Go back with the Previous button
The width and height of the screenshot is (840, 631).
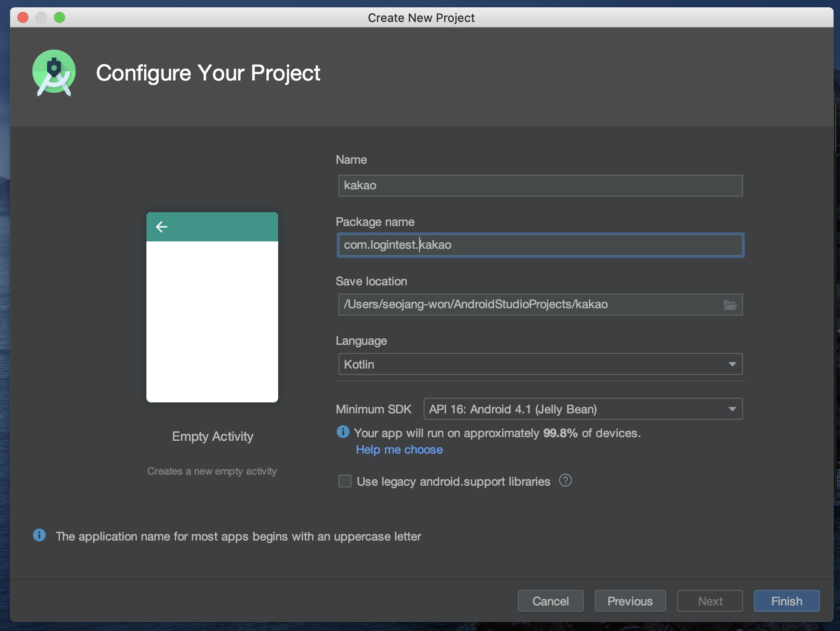tap(630, 601)
